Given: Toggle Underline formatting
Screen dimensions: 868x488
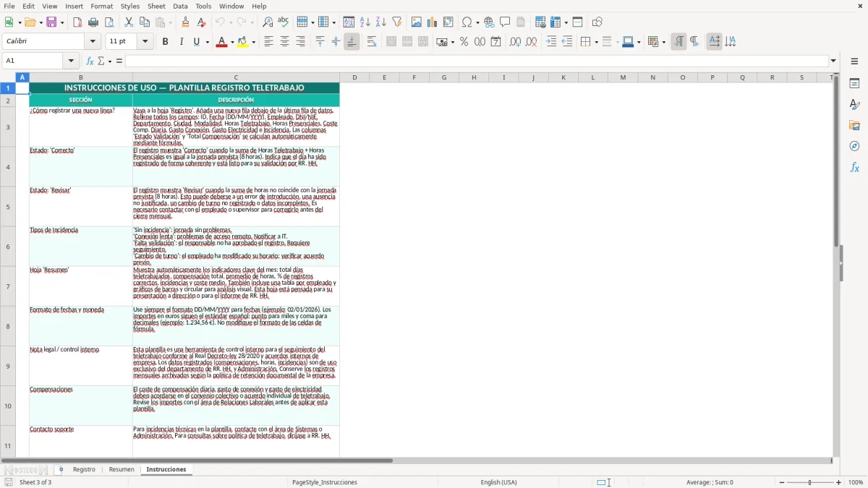Looking at the screenshot, I should [x=196, y=42].
